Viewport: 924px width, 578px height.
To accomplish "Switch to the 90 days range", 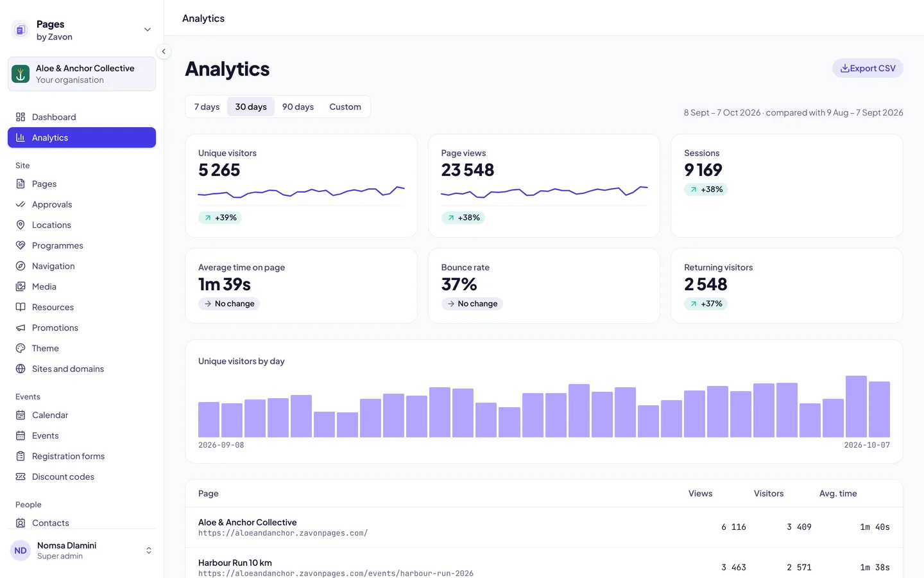I will click(298, 107).
